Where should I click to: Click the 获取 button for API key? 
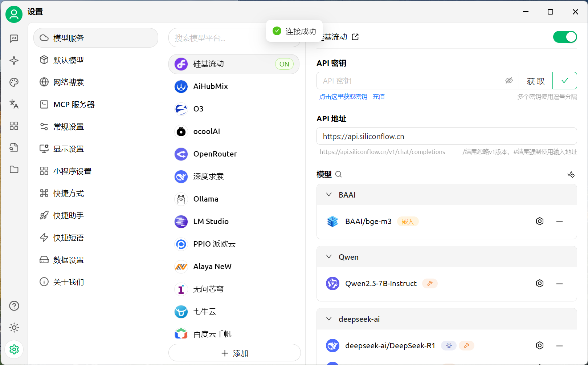535,81
